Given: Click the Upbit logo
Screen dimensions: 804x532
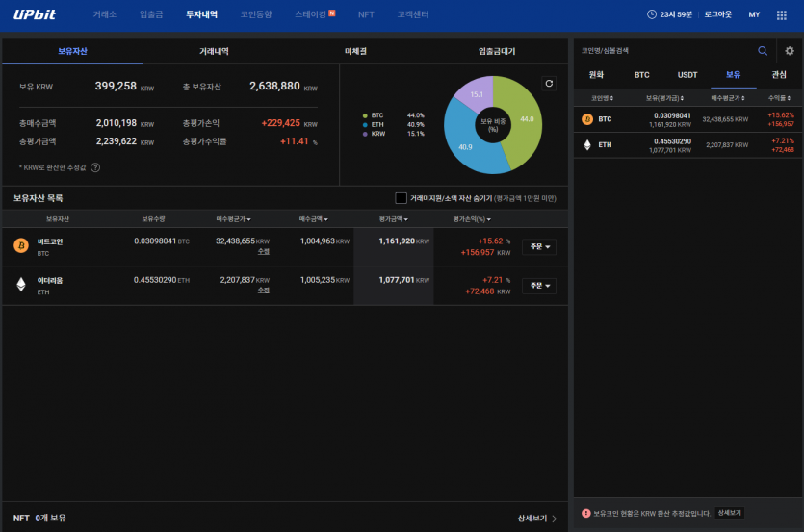Looking at the screenshot, I should click(35, 14).
